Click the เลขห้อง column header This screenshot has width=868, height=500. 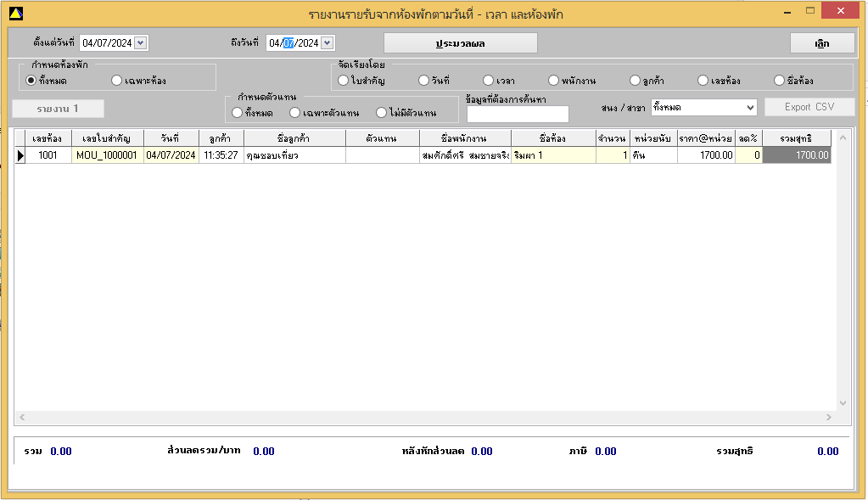(x=48, y=138)
